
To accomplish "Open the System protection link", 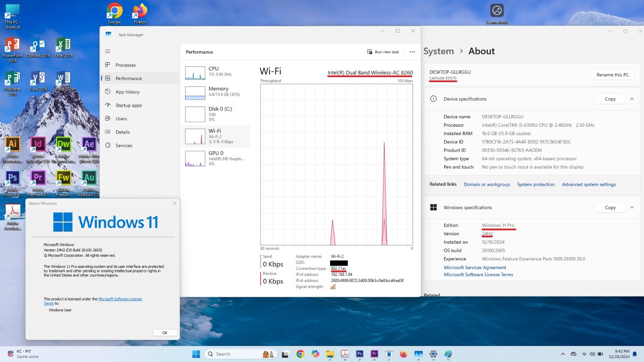I will point(536,185).
